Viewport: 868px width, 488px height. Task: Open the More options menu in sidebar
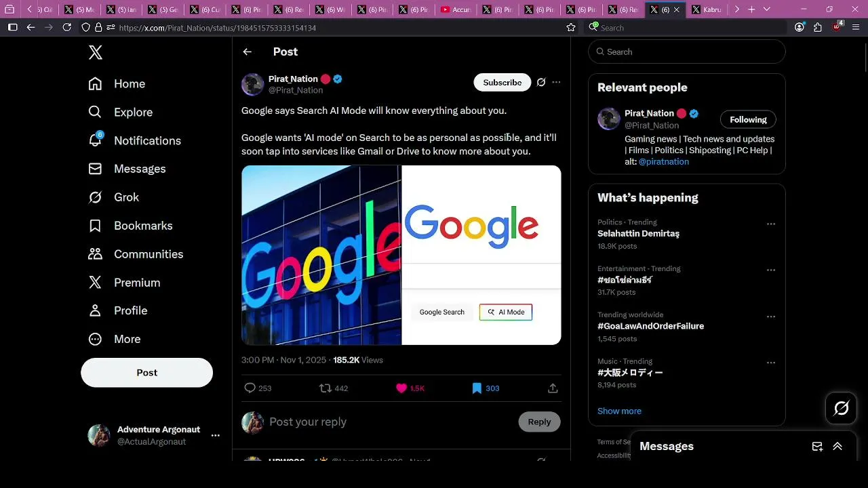coord(114,339)
